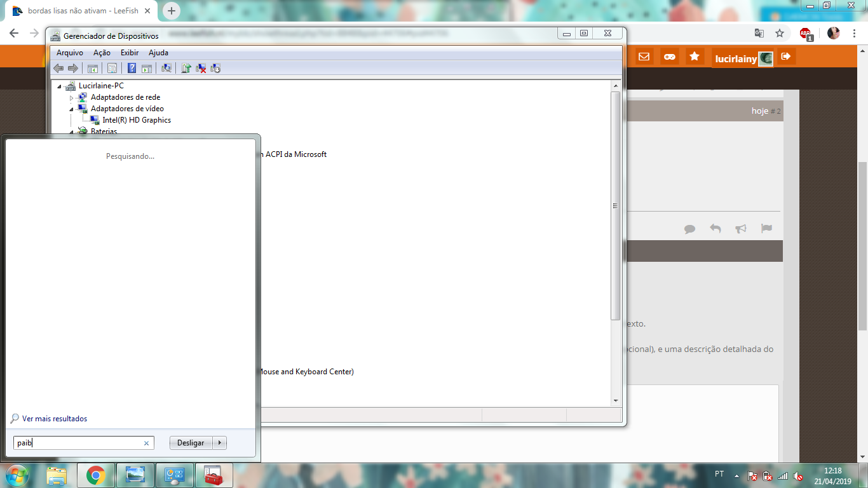Open the Exibir menu

pos(130,53)
